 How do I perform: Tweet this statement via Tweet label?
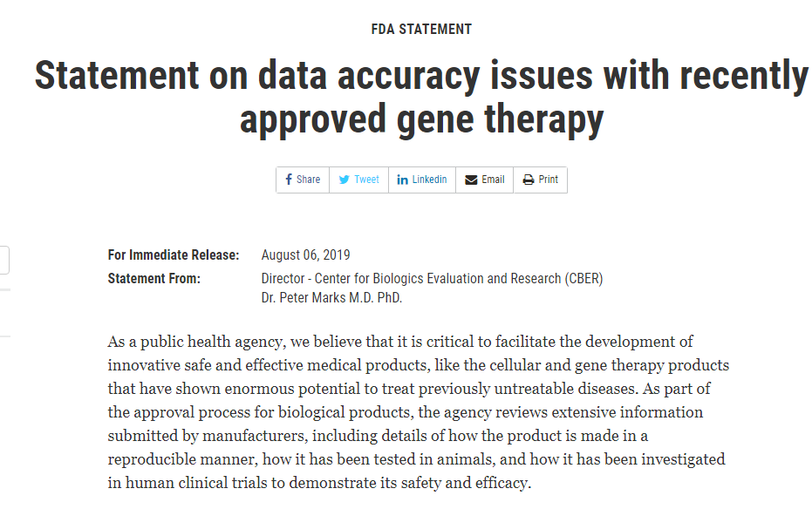coord(366,180)
